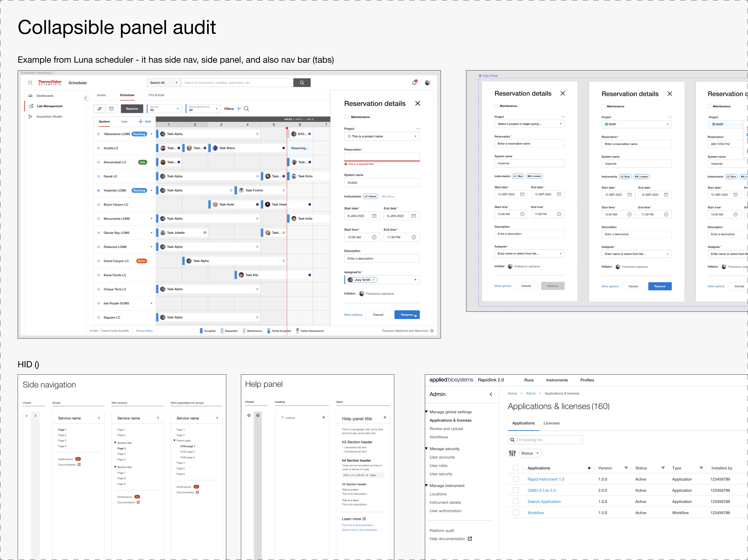Image resolution: width=748 pixels, height=560 pixels.
Task: Open Acquisition Studio in the Scheduler side nav
Action: [49, 117]
